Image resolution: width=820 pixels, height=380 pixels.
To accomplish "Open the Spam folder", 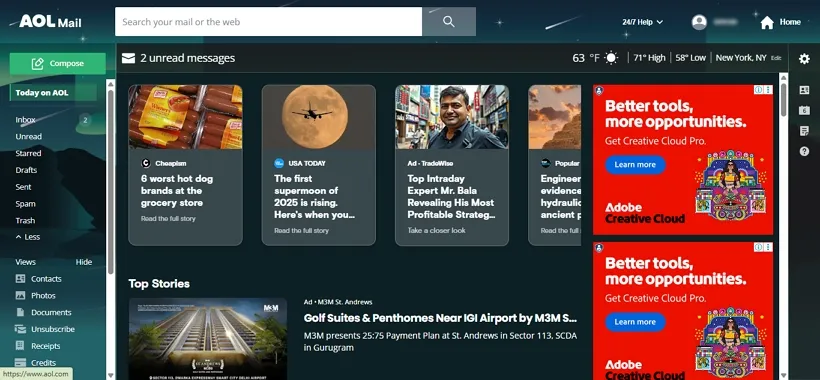I will (x=26, y=204).
